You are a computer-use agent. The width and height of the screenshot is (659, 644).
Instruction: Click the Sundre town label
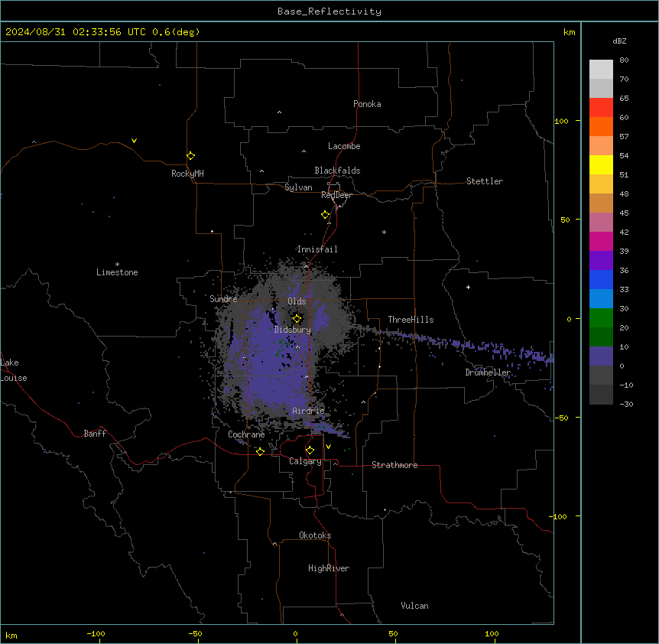223,299
